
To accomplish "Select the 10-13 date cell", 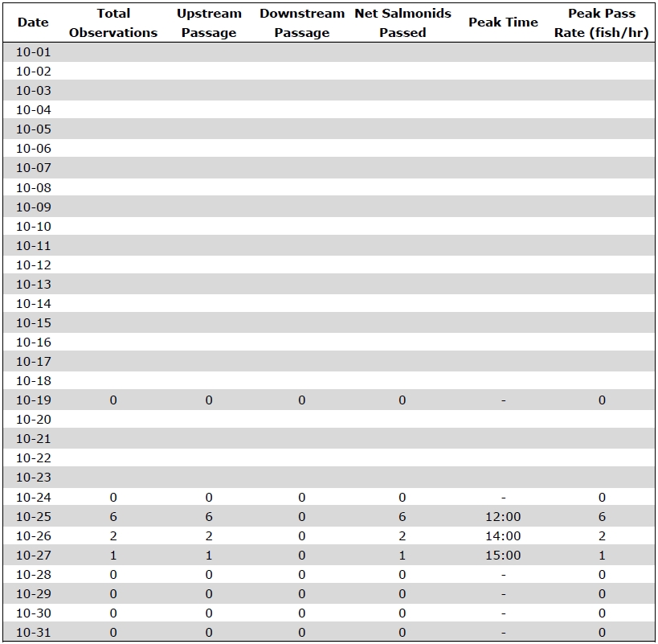I will (34, 285).
